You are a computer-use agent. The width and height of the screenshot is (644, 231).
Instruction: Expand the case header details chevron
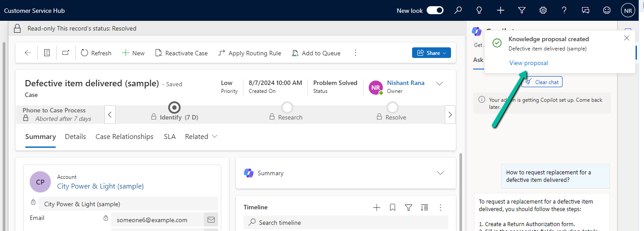[x=440, y=84]
